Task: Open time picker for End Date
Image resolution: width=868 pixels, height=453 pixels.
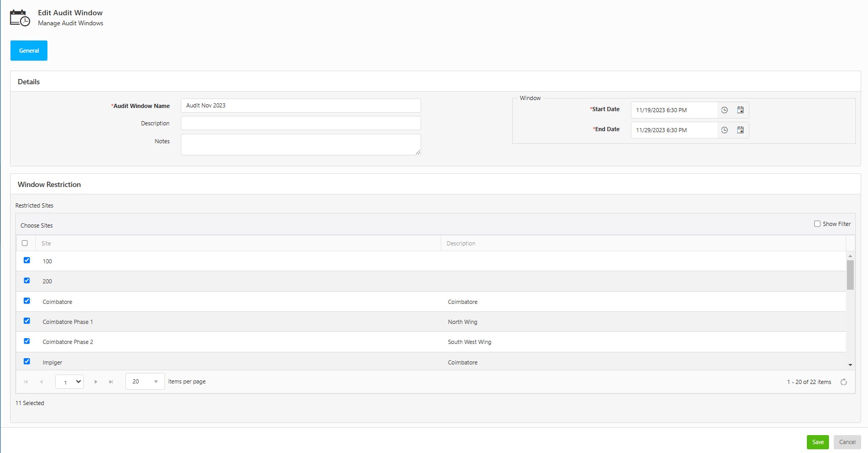Action: 724,130
